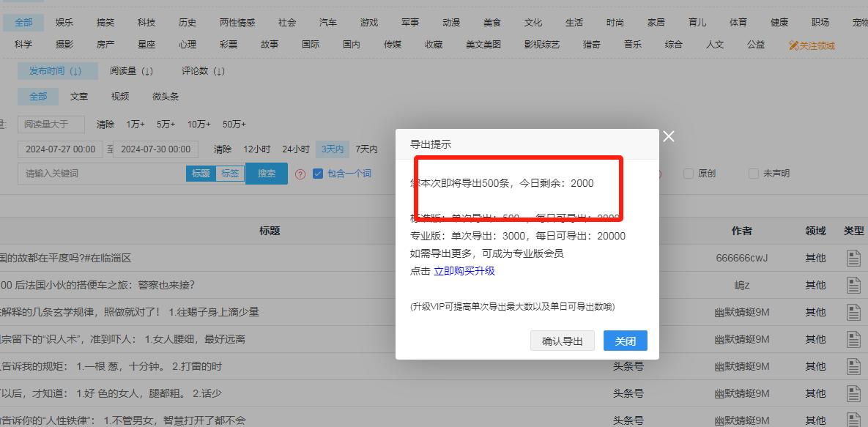Click the 阅读量 sort arrow icon
Image resolution: width=868 pixels, height=427 pixels.
[147, 70]
